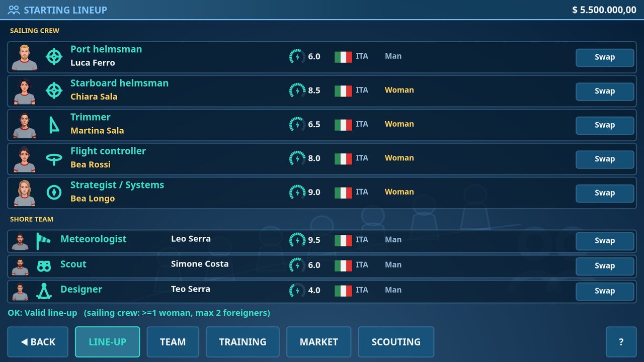Click the Flight controller foil icon
Screen dimensions: 644x362
(x=54, y=158)
